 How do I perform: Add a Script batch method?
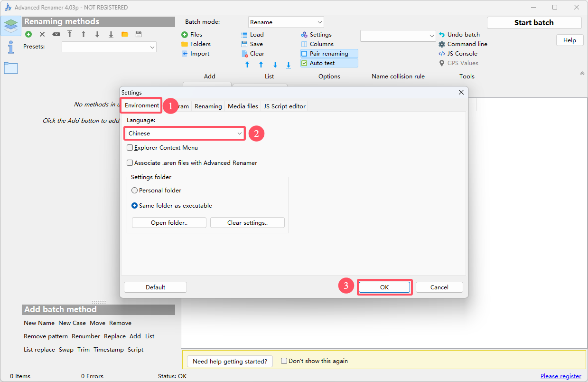coord(135,350)
